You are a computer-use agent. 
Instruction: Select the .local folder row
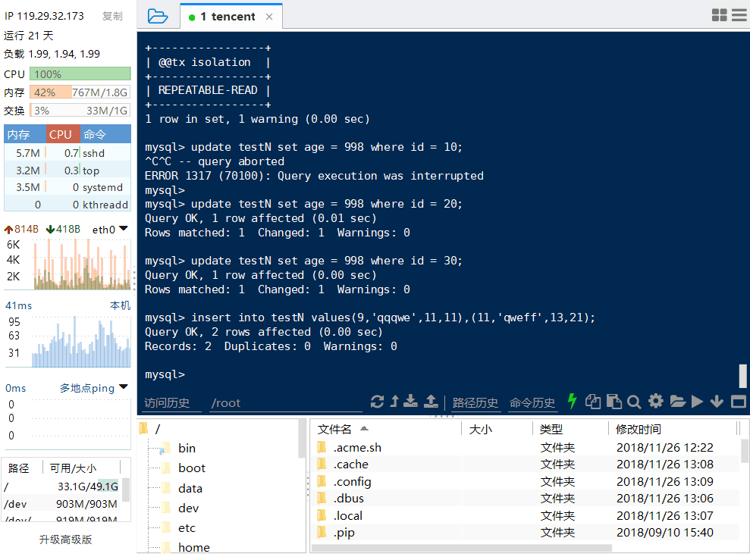point(526,515)
